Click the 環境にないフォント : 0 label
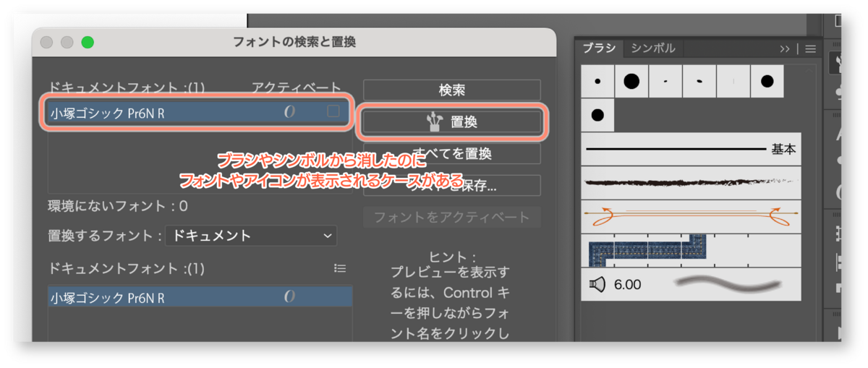This screenshot has height=368, width=868. [118, 206]
